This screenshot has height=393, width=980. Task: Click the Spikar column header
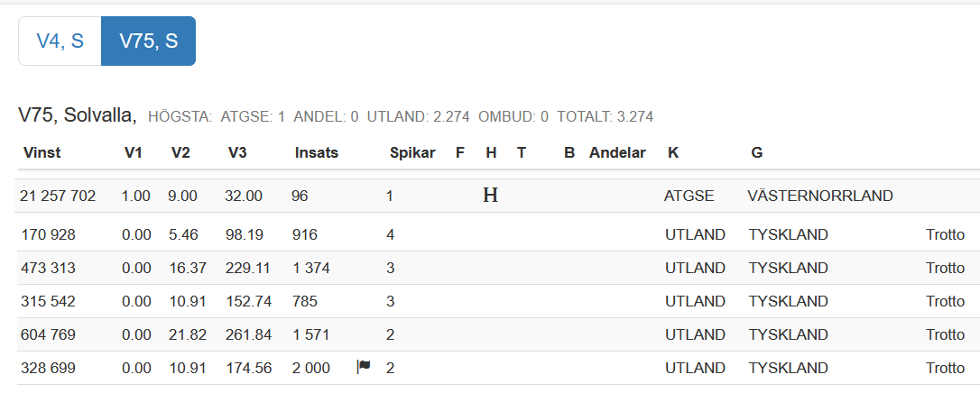[x=412, y=153]
